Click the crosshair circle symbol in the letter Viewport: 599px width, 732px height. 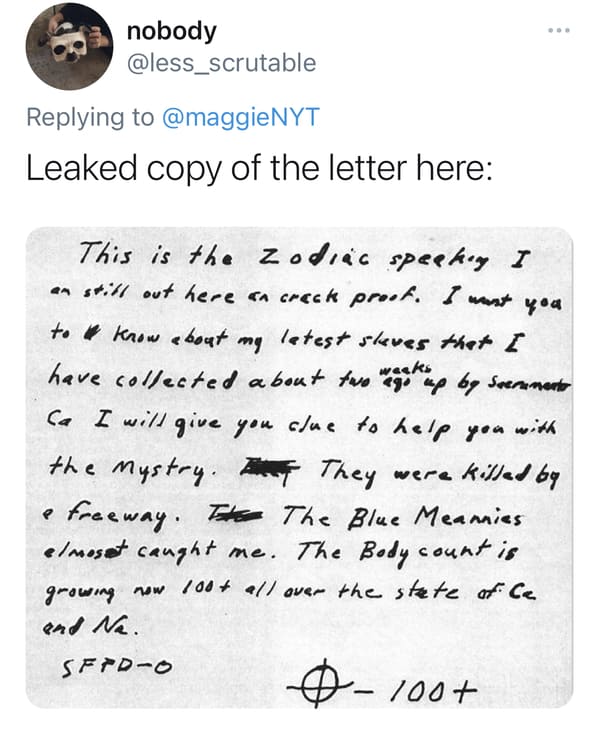click(x=319, y=688)
